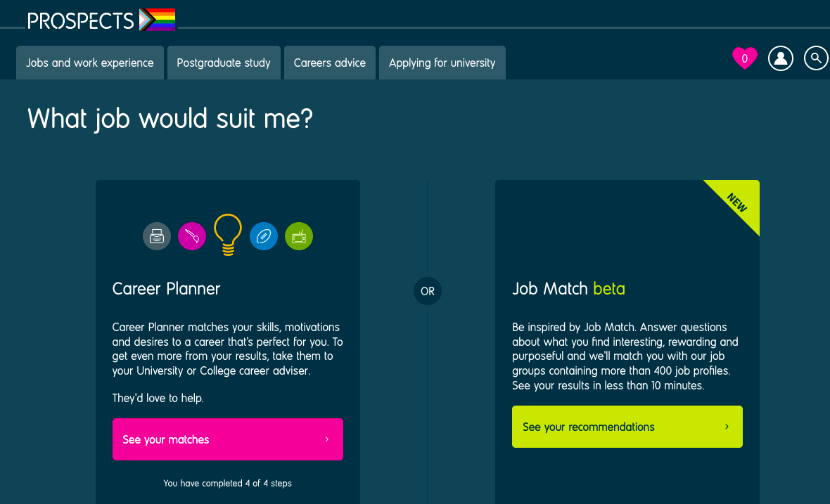Viewport: 830px width, 504px height.
Task: Click the See your recommendations button
Action: (x=627, y=427)
